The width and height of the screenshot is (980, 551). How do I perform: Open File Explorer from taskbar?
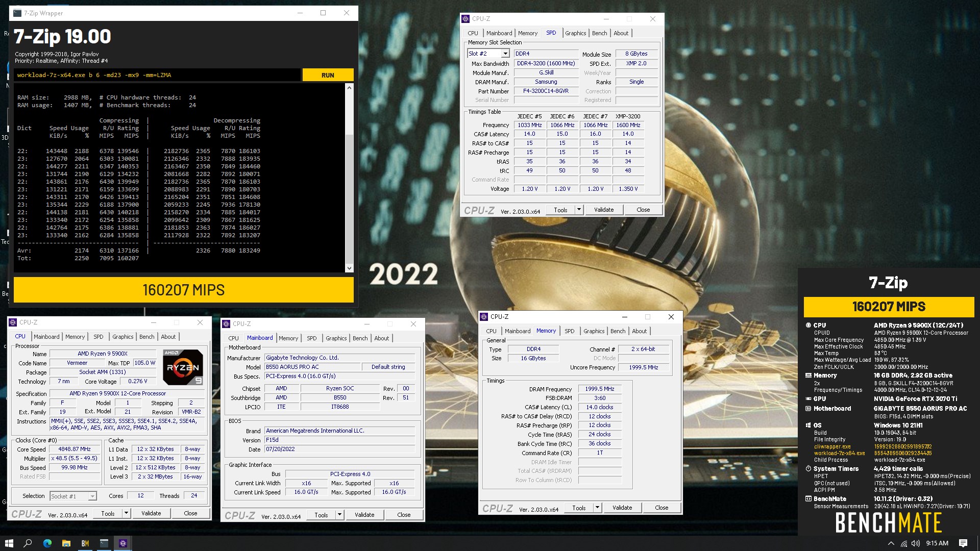point(66,543)
